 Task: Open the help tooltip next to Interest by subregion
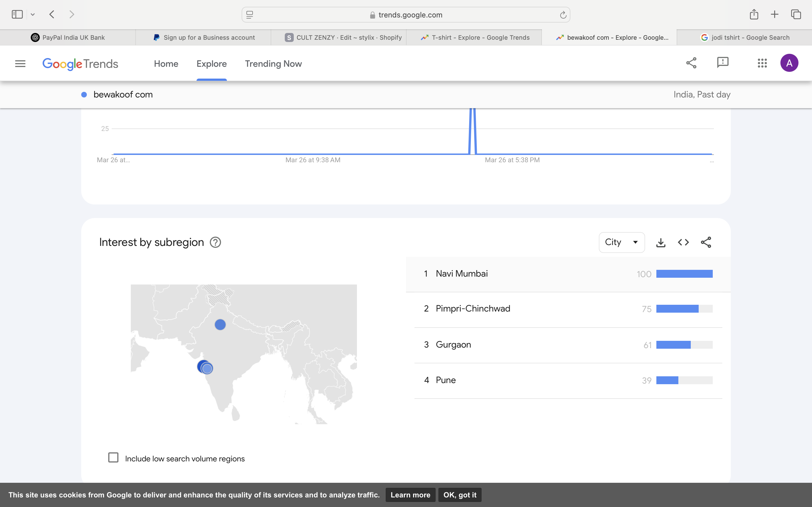(215, 242)
